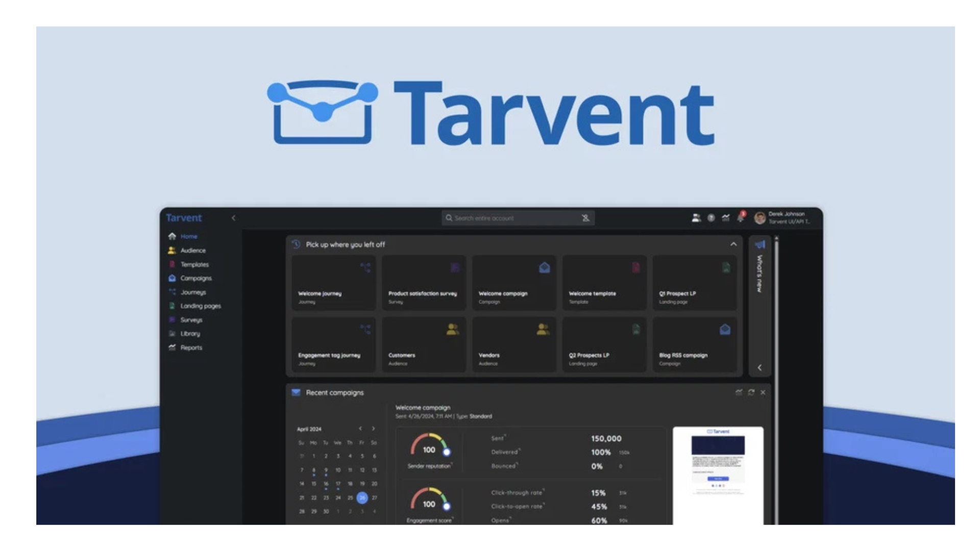Open Derek Johnson's profile avatar

760,218
